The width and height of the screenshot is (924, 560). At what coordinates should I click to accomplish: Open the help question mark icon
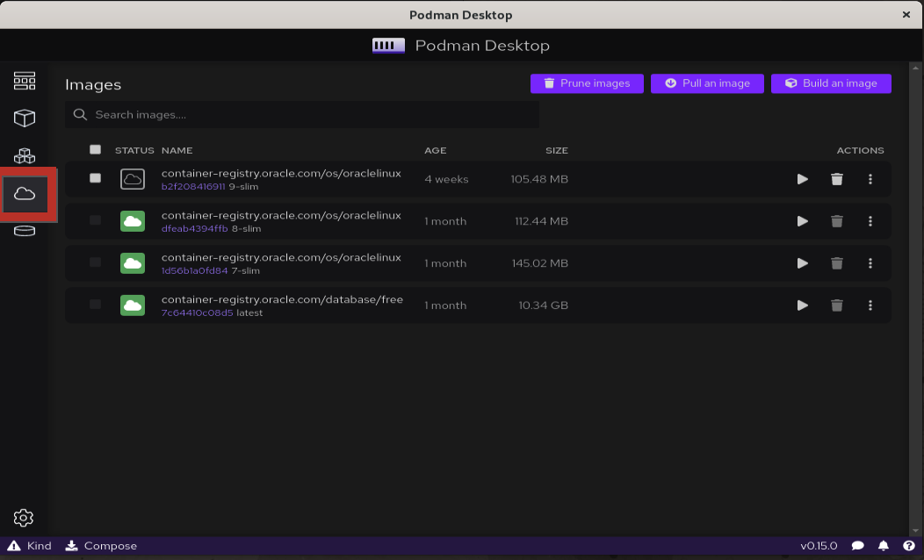point(909,546)
